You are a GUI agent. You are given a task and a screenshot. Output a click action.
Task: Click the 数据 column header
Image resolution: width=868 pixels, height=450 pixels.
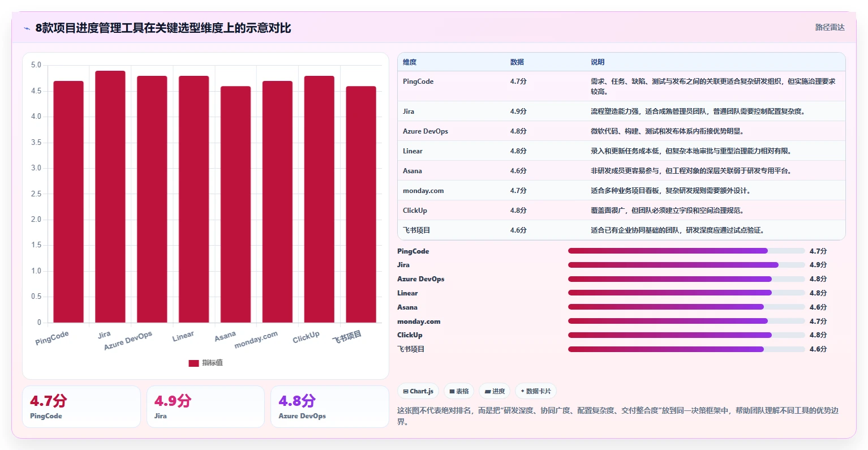tap(517, 62)
